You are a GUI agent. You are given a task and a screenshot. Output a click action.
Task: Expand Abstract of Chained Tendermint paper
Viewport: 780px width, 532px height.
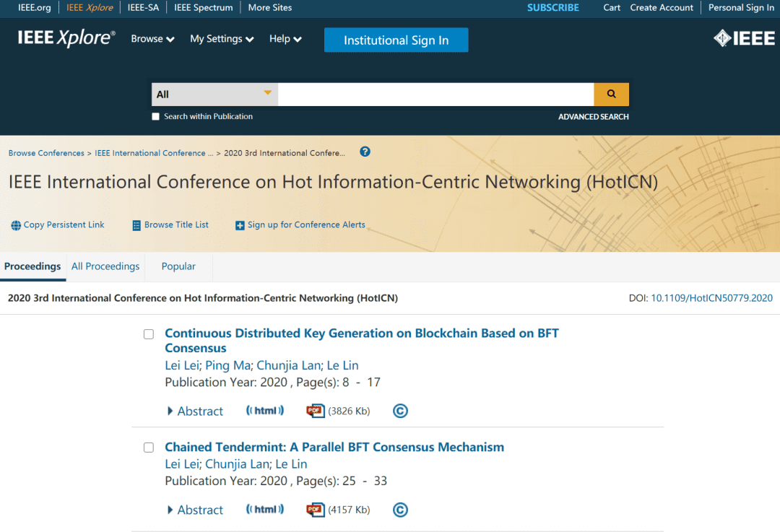point(196,510)
